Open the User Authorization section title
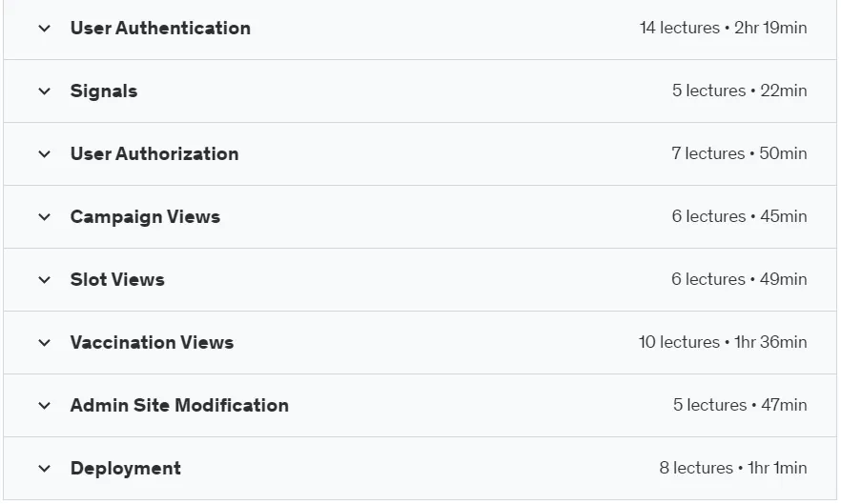The height and width of the screenshot is (504, 841). [154, 154]
